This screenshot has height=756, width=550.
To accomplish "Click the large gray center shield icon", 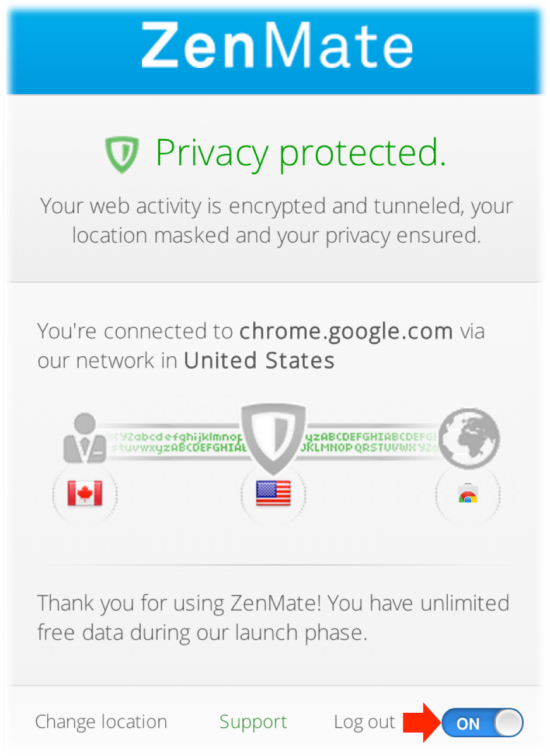I will [x=273, y=435].
